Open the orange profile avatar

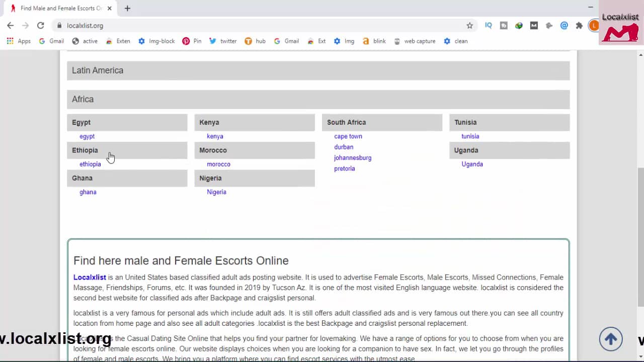point(594,26)
